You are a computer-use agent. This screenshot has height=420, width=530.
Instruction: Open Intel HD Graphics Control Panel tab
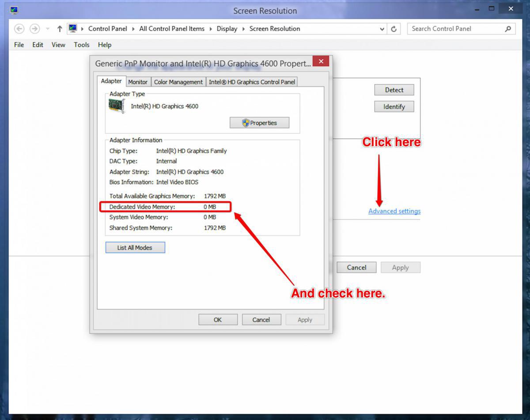252,82
